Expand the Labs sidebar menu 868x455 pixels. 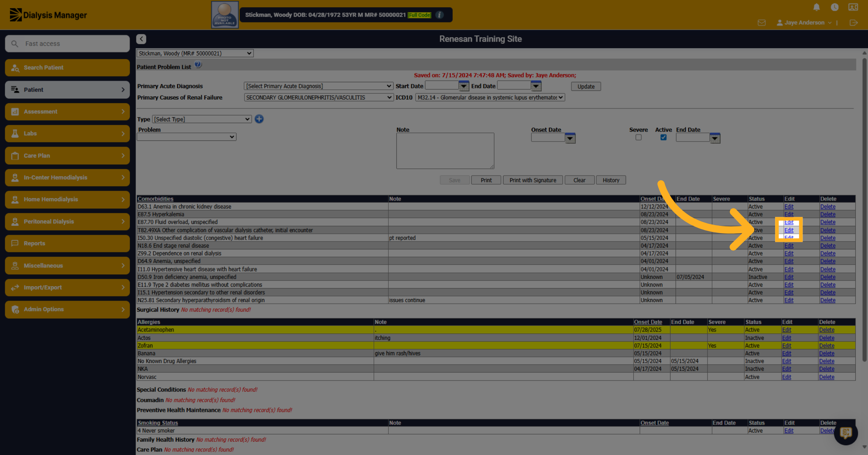click(x=67, y=134)
